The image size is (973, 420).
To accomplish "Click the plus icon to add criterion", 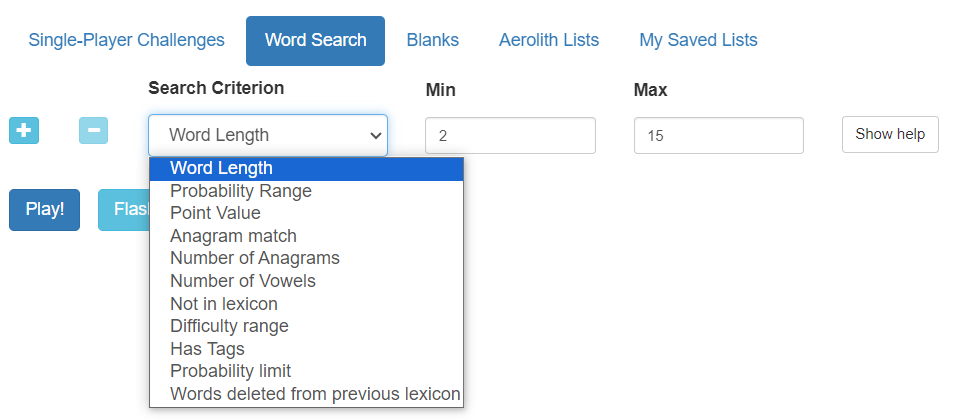I will pos(24,131).
